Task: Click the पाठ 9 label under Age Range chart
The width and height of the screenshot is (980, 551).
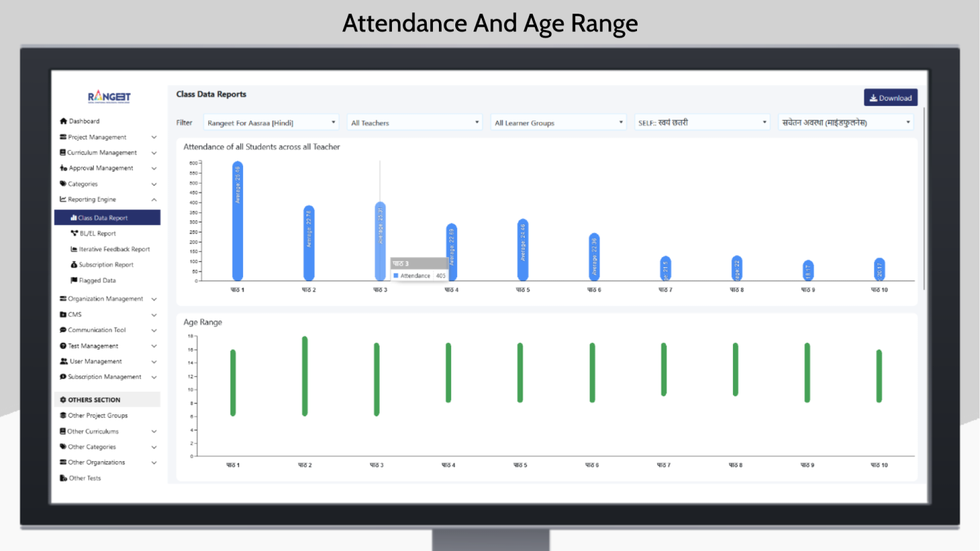Action: [808, 465]
